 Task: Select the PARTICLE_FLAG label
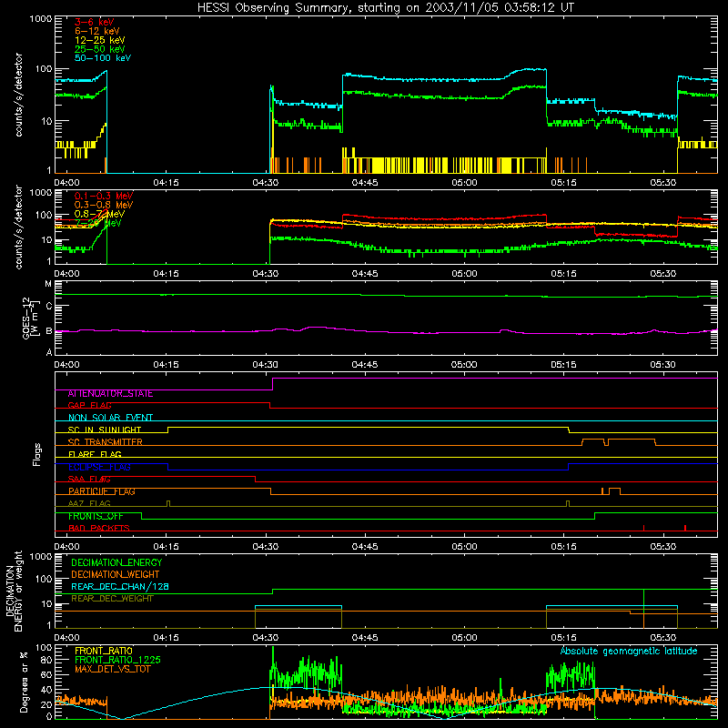click(102, 491)
